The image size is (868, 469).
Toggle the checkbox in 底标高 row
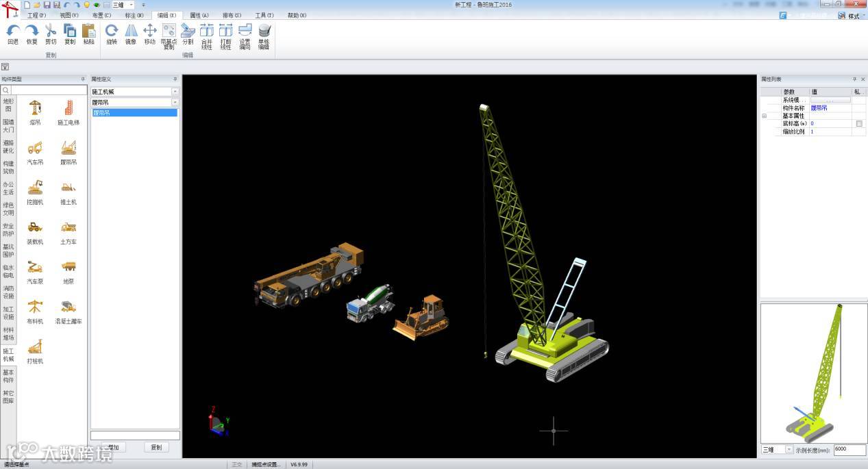click(859, 123)
